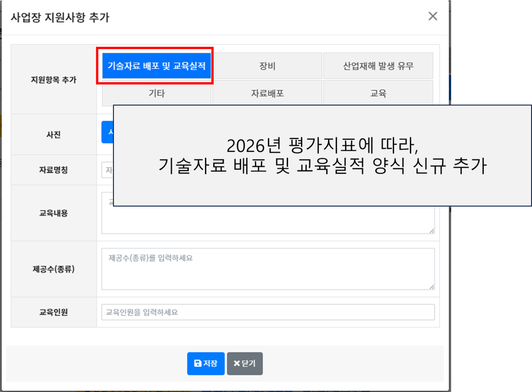Pick the 자료배포 support item

pos(267,92)
